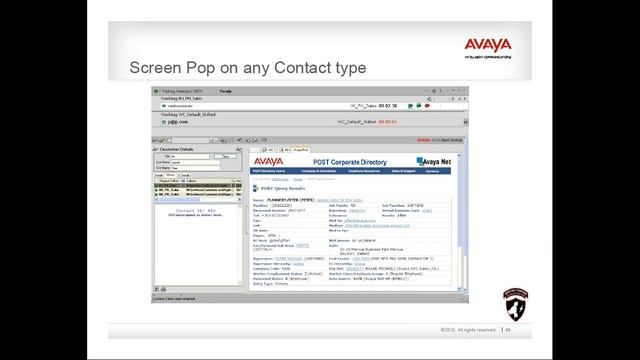The width and height of the screenshot is (640, 360).
Task: Select the highlighted first row in the contact history list
Action: [198, 186]
